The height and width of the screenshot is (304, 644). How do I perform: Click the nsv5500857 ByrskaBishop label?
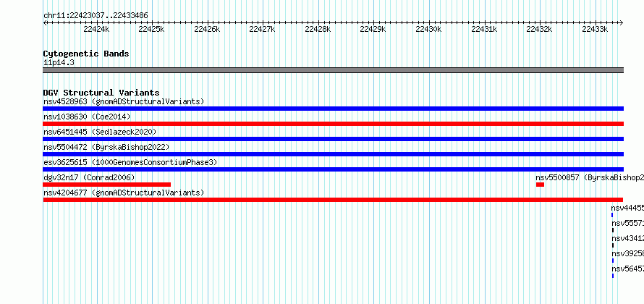pyautogui.click(x=590, y=177)
